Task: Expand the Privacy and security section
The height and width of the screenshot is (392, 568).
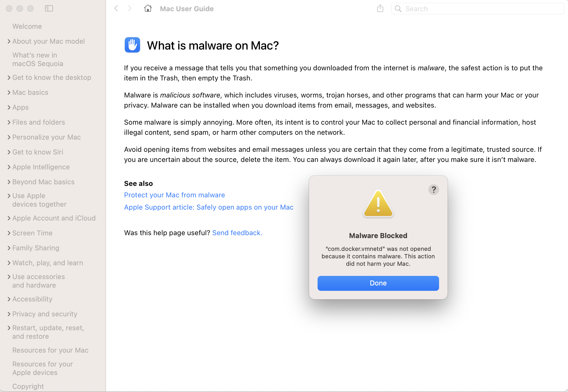Action: 44,314
